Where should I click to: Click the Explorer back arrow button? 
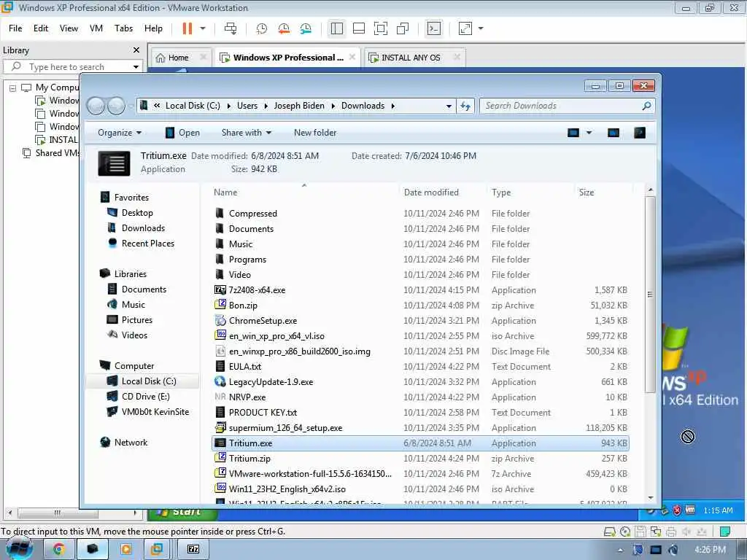coord(96,106)
